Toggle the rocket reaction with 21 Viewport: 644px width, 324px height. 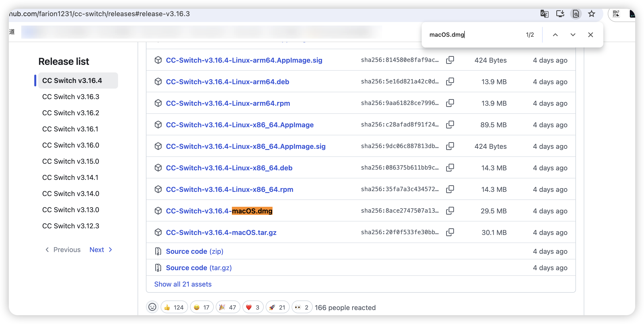pyautogui.click(x=277, y=307)
